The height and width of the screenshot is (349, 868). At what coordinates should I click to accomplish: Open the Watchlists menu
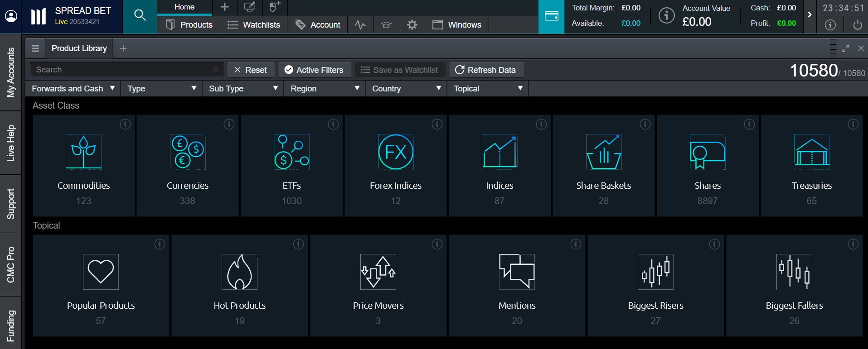pos(254,25)
